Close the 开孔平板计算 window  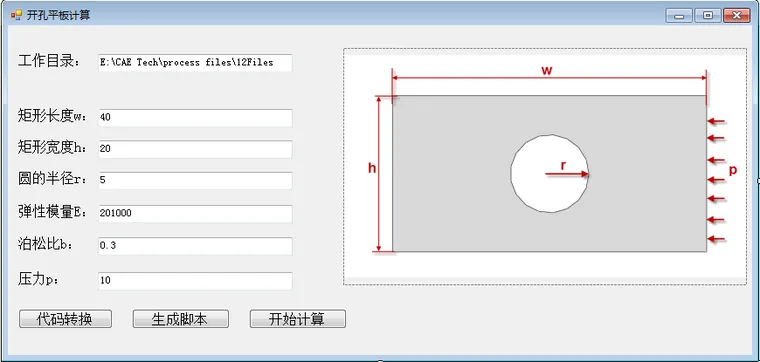click(x=737, y=16)
